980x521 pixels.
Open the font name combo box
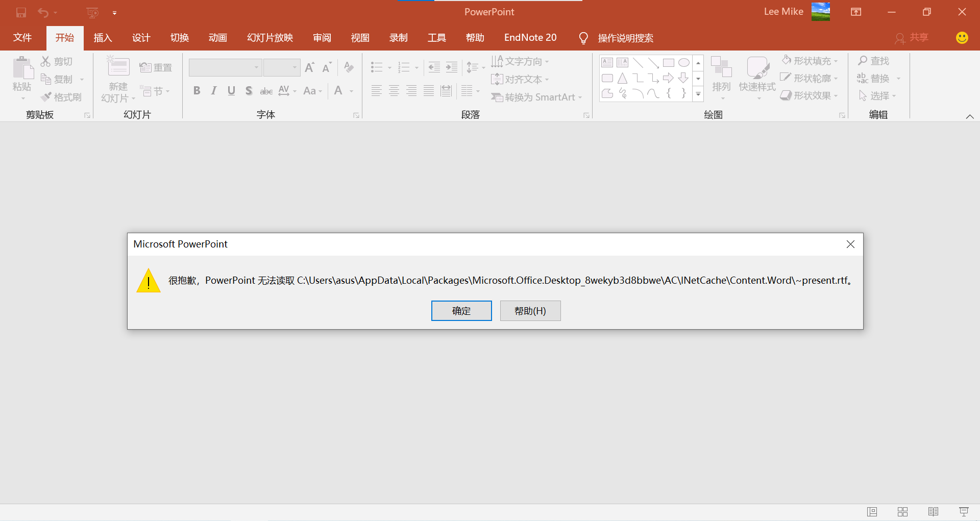click(x=225, y=67)
